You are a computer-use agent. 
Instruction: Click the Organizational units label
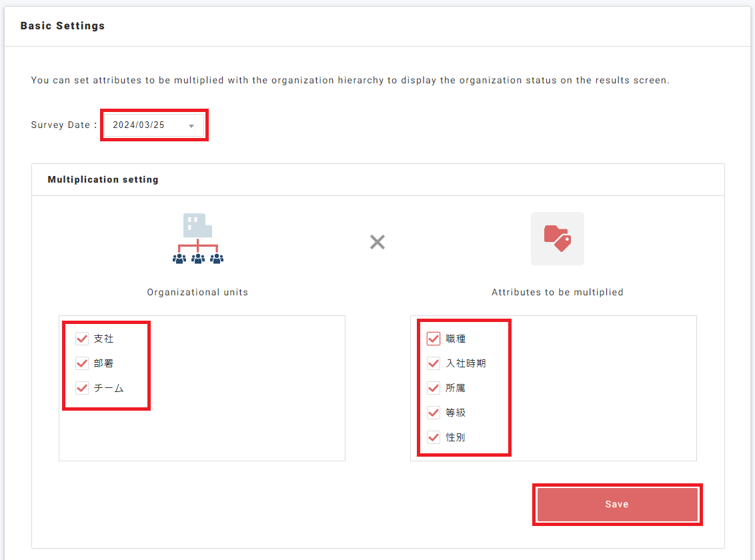[x=197, y=292]
